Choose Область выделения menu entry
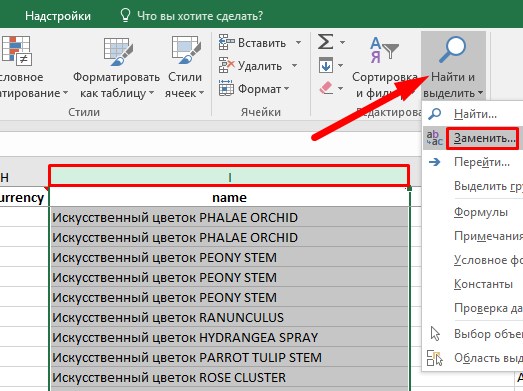 point(488,358)
